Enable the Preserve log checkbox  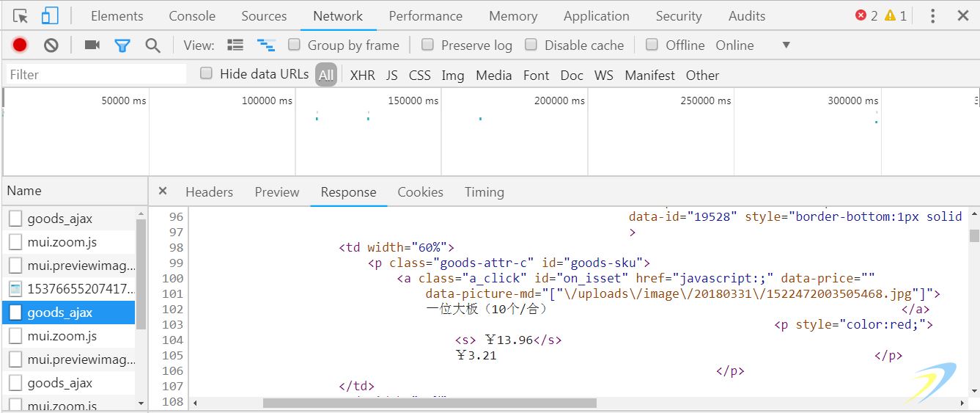tap(428, 45)
